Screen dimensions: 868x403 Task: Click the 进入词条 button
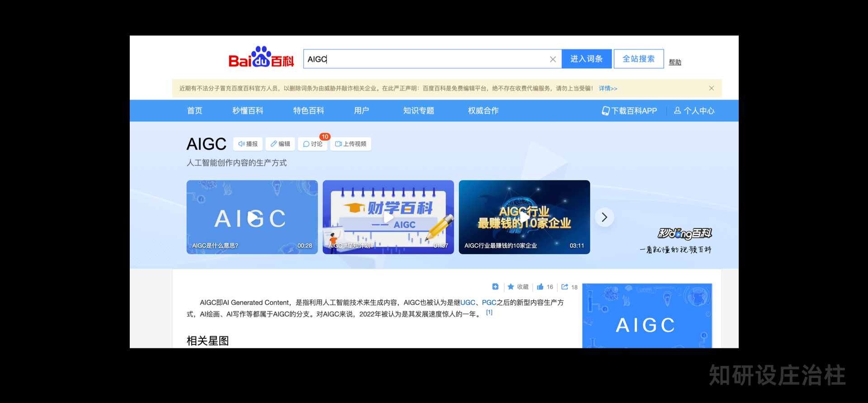coord(586,59)
